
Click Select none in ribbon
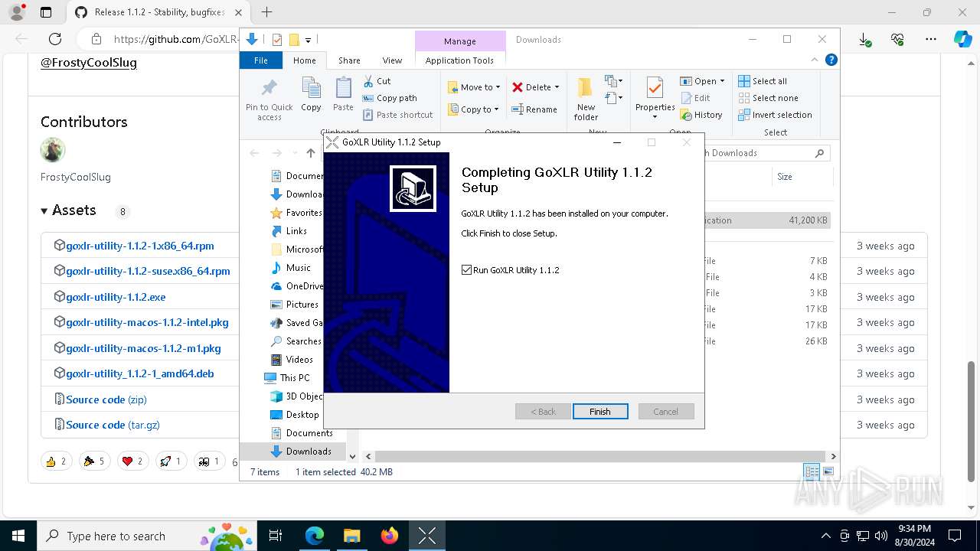click(x=768, y=98)
